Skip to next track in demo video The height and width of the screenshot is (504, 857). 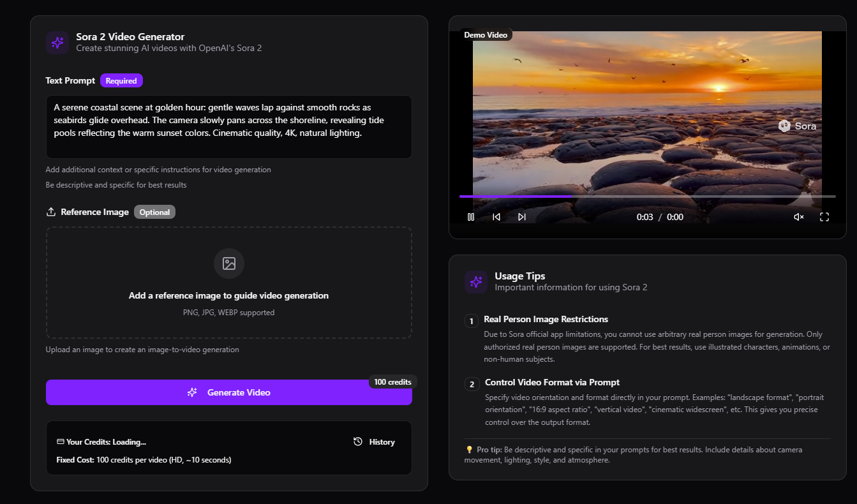tap(522, 217)
